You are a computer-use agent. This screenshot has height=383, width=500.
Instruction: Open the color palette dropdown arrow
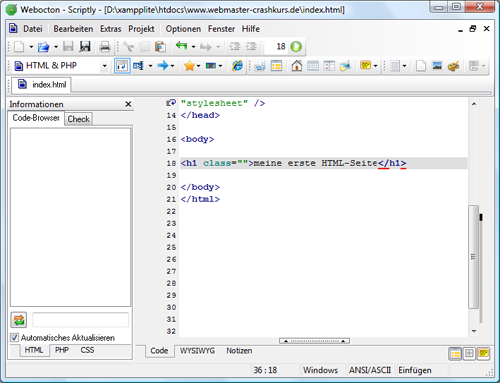pyautogui.click(x=220, y=66)
